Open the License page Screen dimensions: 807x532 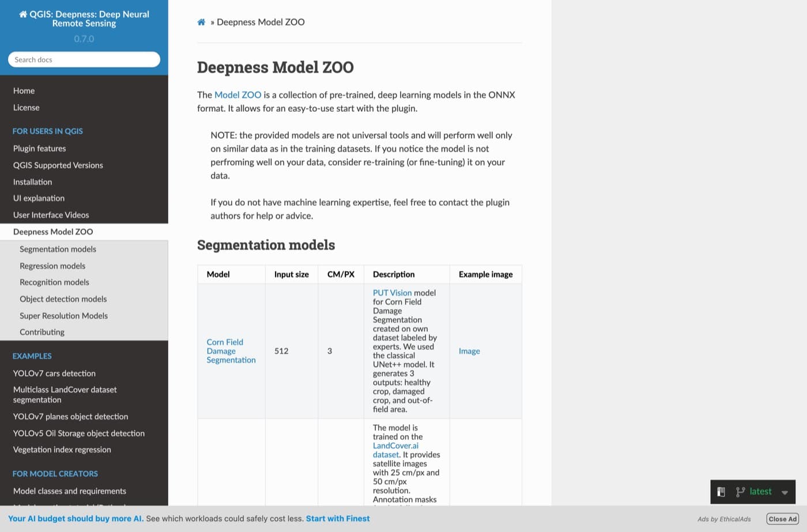click(27, 107)
